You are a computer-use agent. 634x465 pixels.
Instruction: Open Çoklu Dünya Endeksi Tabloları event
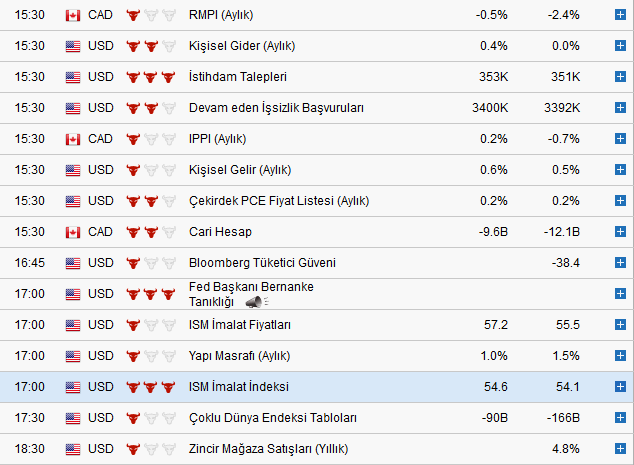(273, 418)
